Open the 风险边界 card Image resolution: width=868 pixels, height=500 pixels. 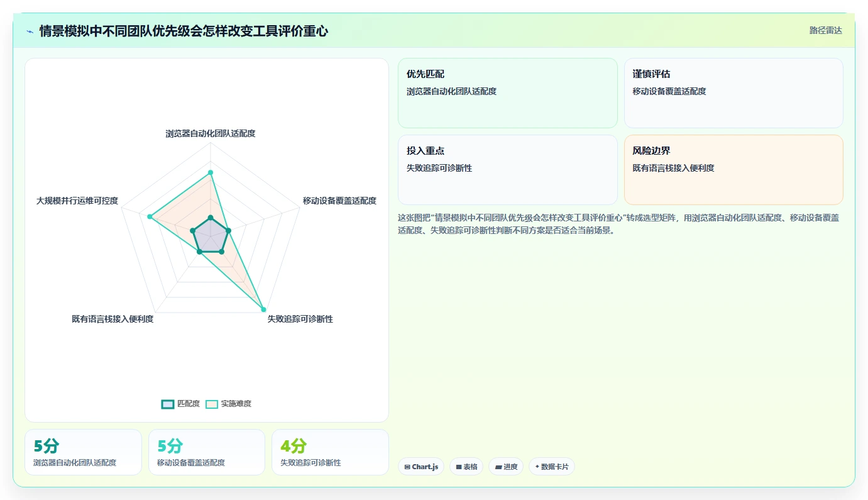[733, 170]
